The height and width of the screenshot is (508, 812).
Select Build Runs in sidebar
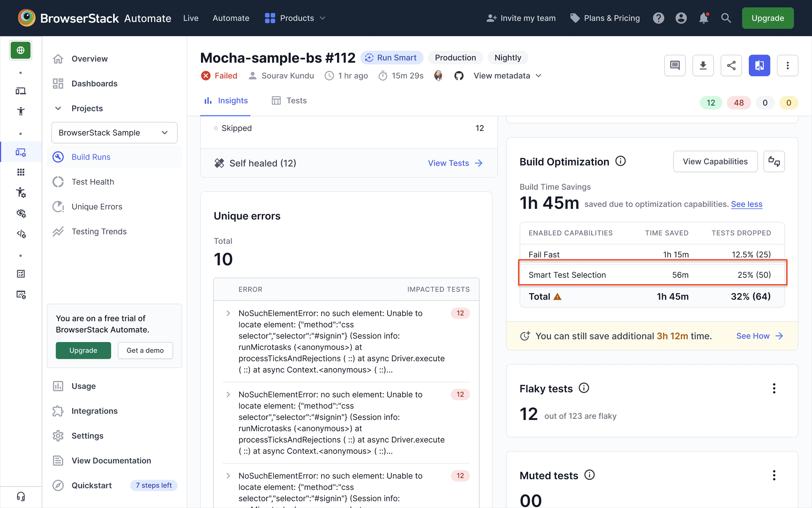114,157
